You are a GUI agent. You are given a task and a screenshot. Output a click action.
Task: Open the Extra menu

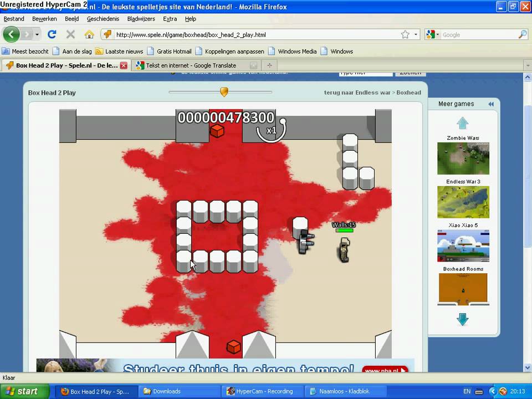[170, 19]
